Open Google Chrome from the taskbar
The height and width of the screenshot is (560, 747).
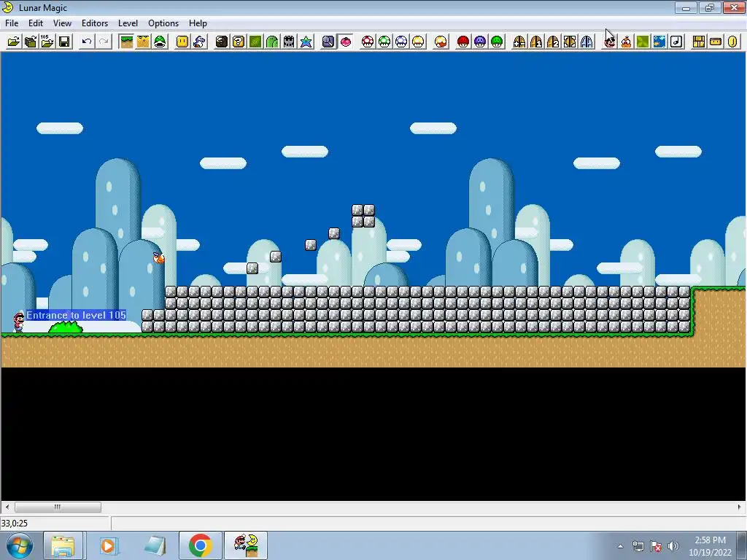200,545
